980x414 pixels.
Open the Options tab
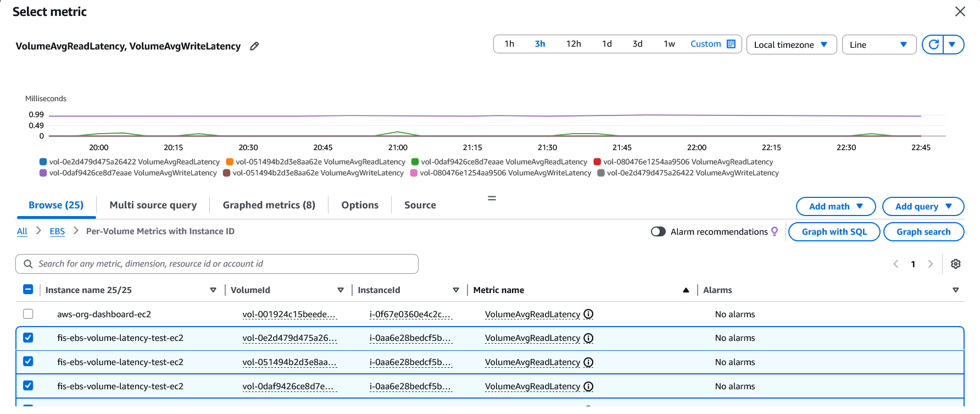click(x=360, y=205)
